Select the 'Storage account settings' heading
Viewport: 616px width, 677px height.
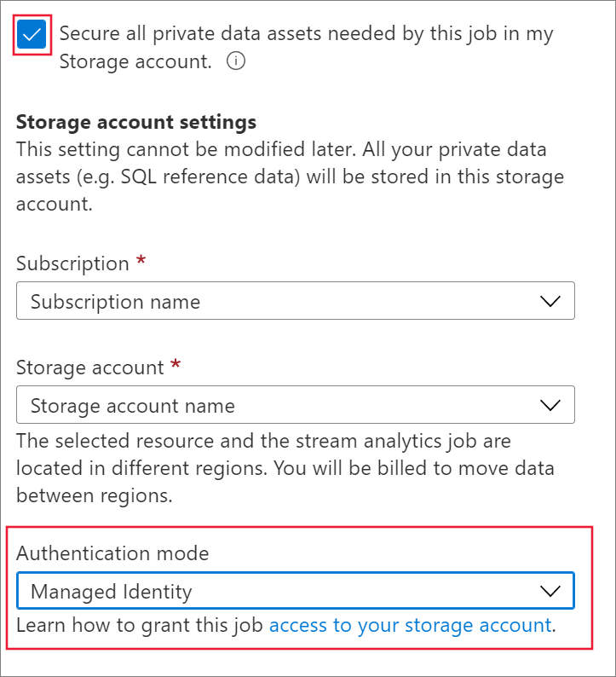pos(136,122)
